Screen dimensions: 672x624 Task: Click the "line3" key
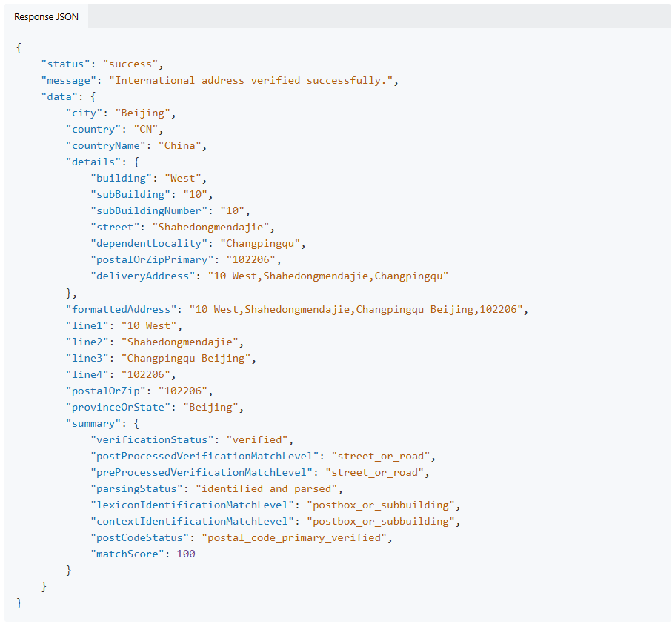pos(87,357)
